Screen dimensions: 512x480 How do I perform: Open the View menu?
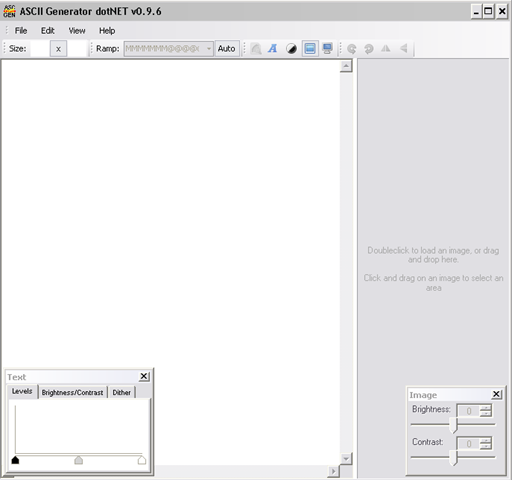pos(77,31)
